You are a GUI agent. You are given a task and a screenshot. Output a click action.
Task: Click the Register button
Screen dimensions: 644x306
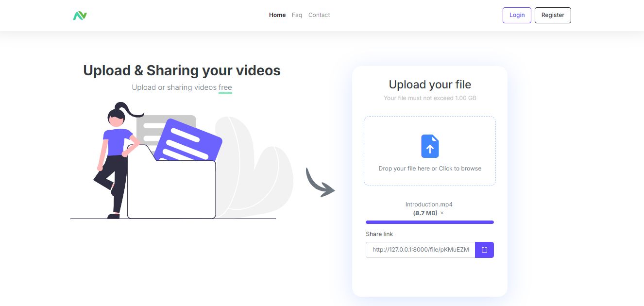click(553, 15)
